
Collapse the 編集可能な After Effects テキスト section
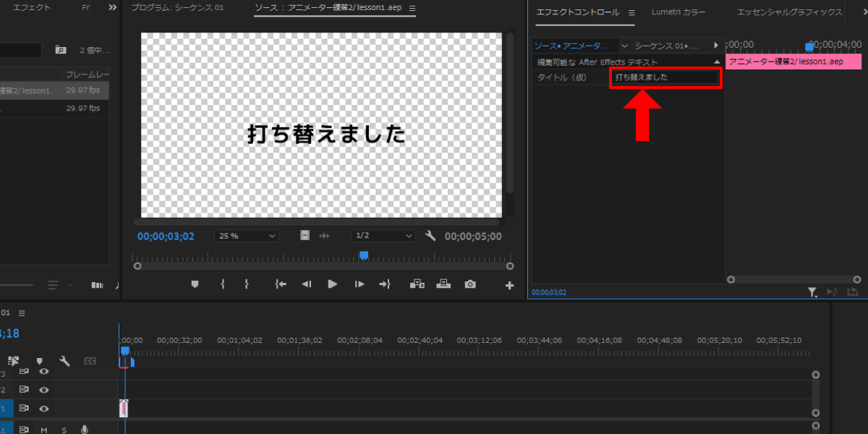pos(717,62)
